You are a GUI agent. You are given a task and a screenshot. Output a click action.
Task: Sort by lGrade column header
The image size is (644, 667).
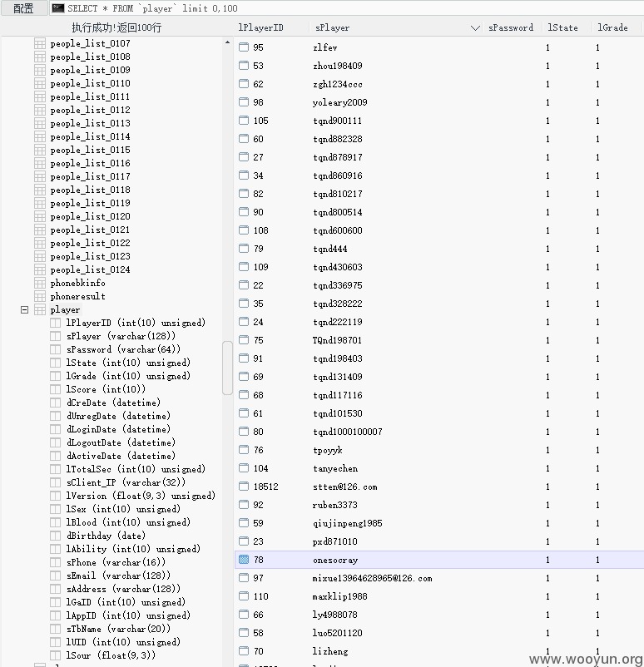coord(612,27)
